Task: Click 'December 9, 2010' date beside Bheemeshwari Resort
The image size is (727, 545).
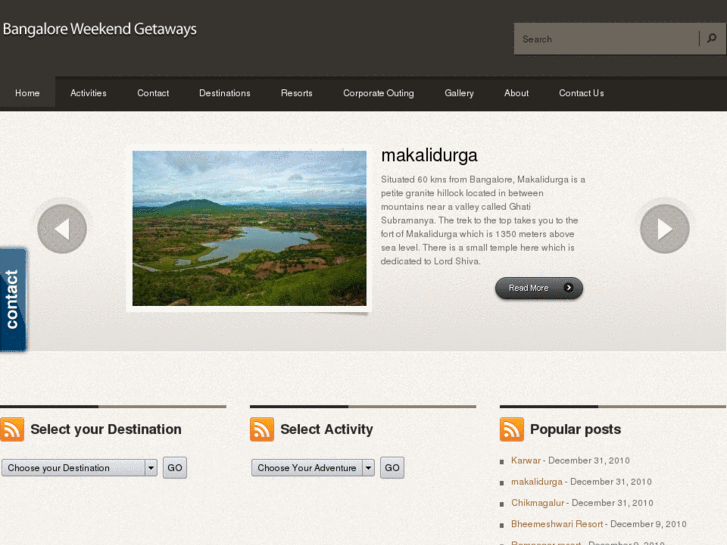Action: coord(648,524)
